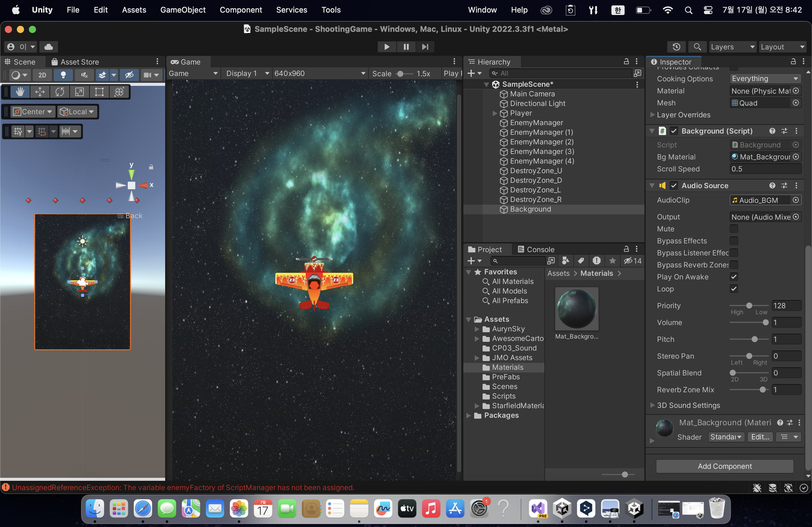Toggle scene lighting bulb icon
The width and height of the screenshot is (812, 527).
point(63,75)
